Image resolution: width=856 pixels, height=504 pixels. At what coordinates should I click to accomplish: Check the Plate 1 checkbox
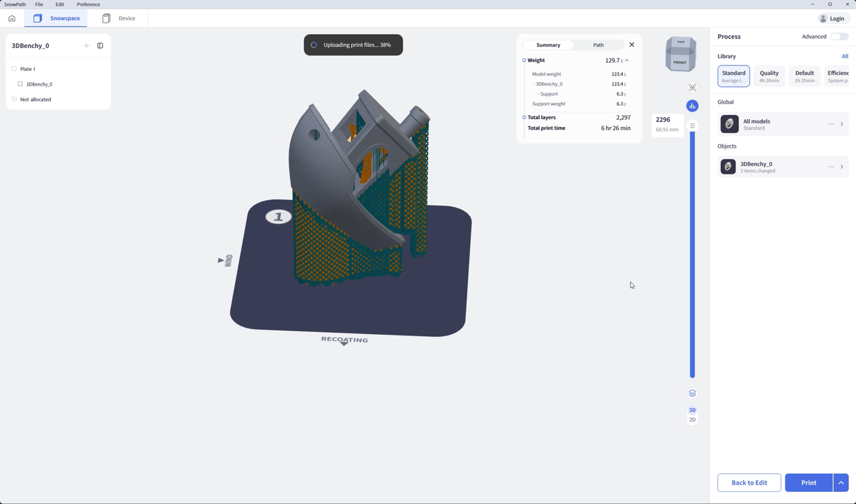point(14,69)
